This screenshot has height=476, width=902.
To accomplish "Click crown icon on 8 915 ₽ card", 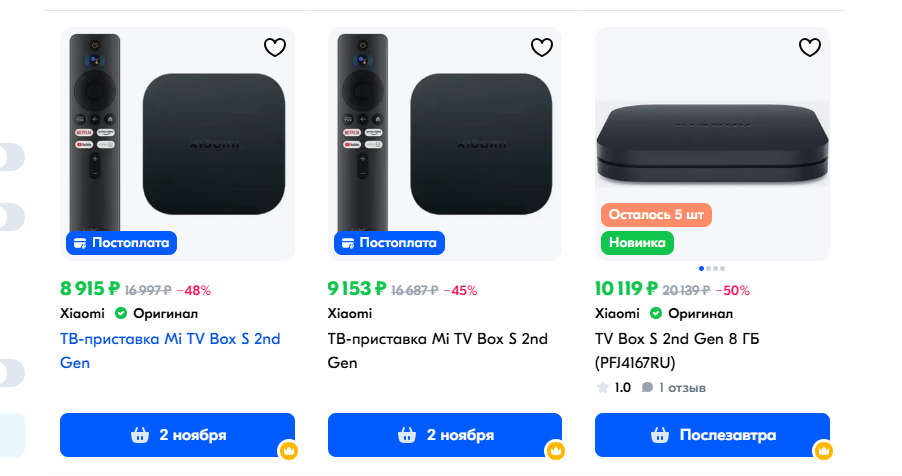I will 288,451.
